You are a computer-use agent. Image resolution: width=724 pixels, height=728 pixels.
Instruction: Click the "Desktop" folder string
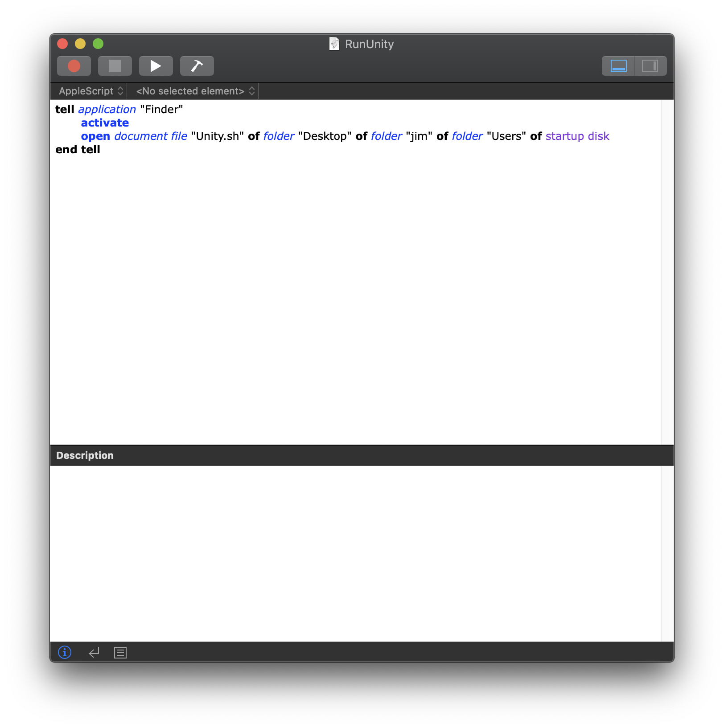325,136
